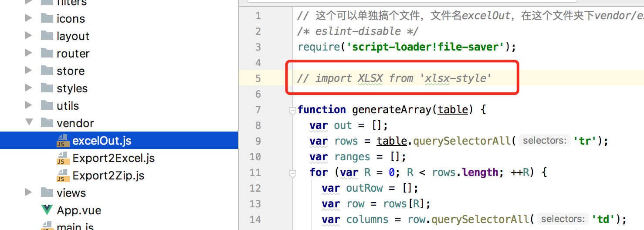The width and height of the screenshot is (644, 230).
Task: Click the Chinese comment on line 1
Action: tap(471, 16)
